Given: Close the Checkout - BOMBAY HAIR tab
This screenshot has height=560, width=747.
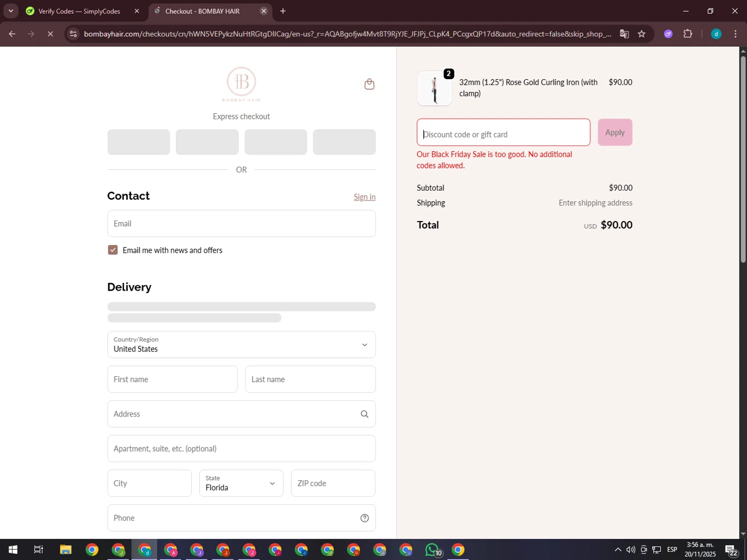Looking at the screenshot, I should point(264,11).
